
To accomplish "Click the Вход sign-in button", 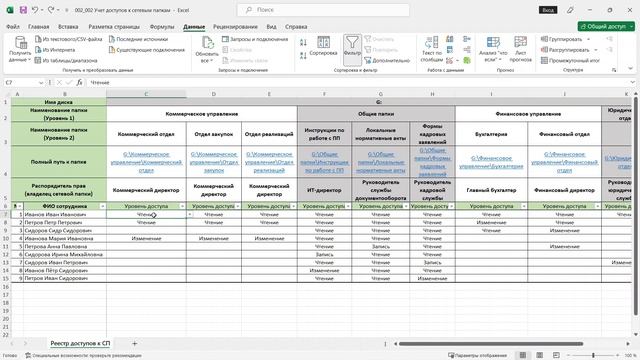I will (548, 10).
